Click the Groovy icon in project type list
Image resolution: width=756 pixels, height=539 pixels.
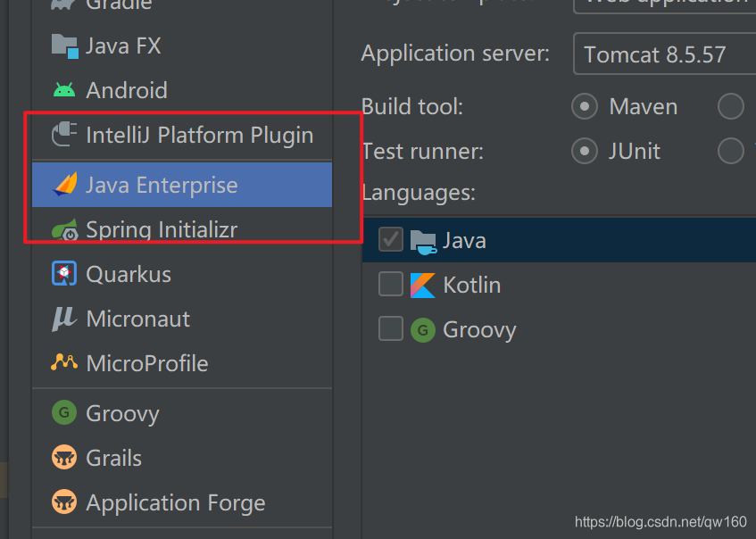(x=64, y=412)
